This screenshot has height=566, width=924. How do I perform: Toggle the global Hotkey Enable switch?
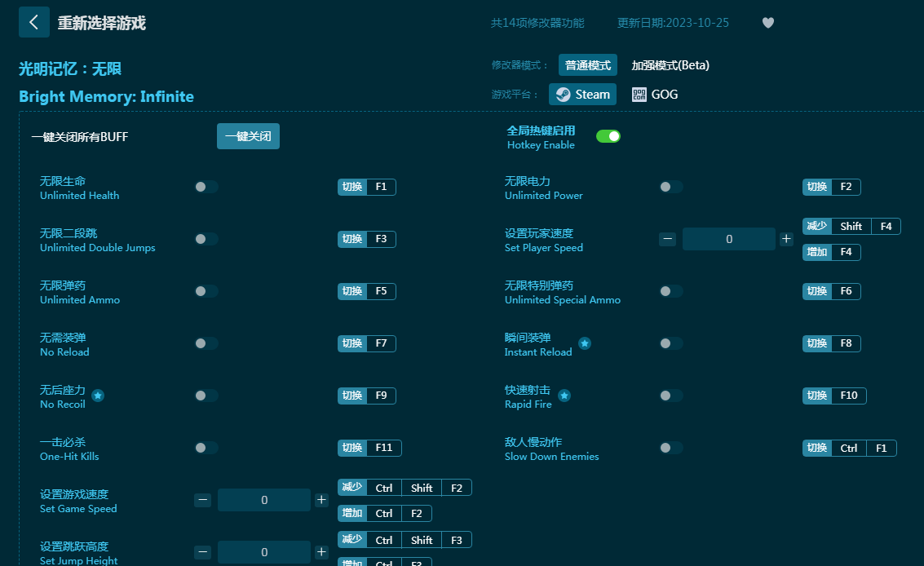pos(608,136)
